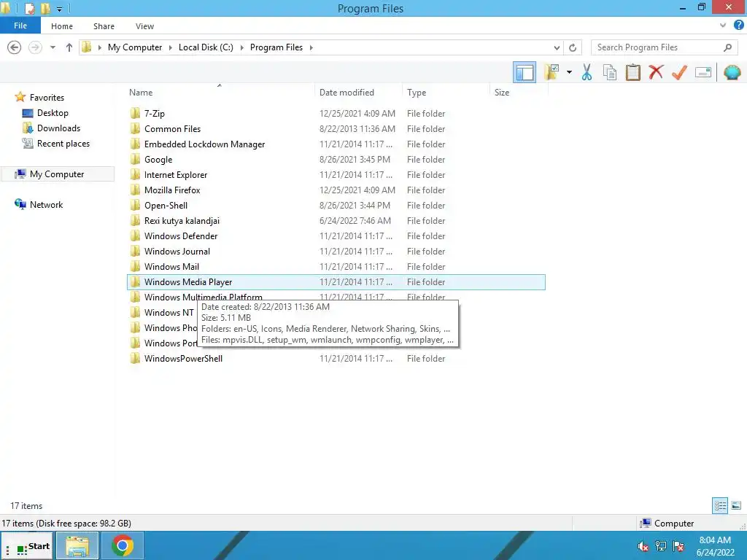Sort by the Size column header
The image size is (747, 560).
tap(502, 93)
